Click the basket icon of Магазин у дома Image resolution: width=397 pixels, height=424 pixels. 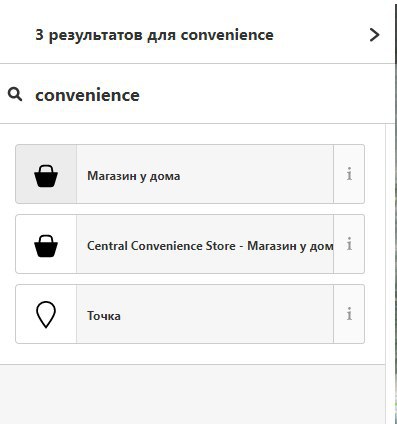[x=46, y=176]
